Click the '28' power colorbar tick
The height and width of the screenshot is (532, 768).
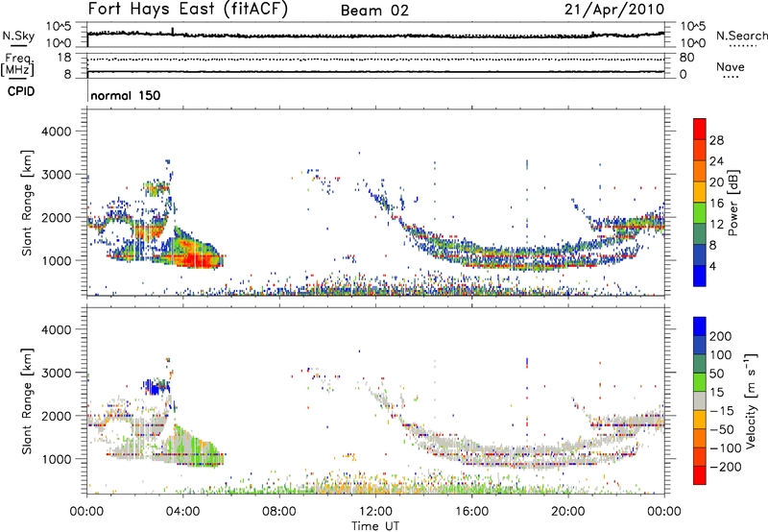point(716,140)
